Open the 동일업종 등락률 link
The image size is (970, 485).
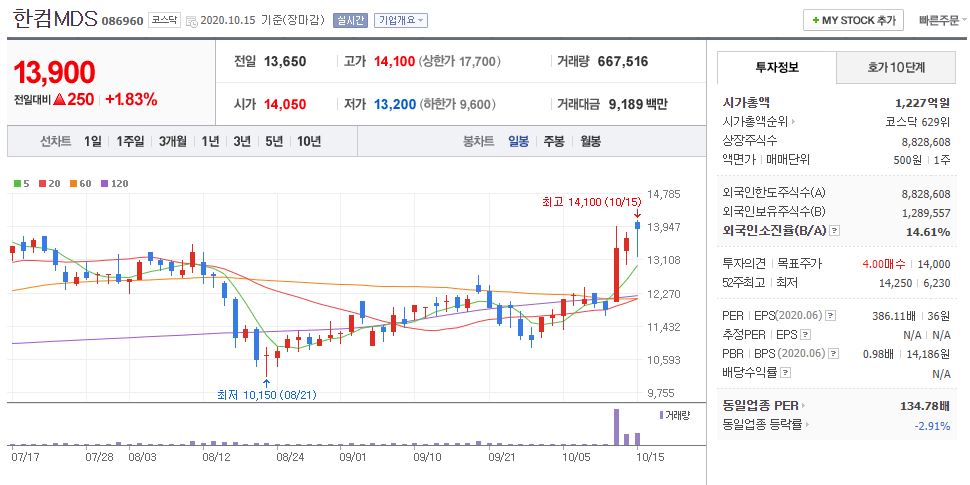pos(766,424)
